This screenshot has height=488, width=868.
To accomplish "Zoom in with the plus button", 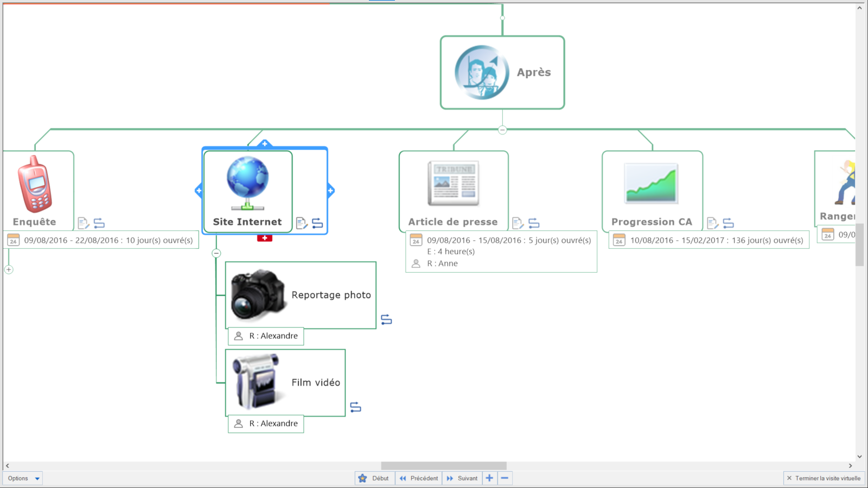I will click(x=489, y=478).
